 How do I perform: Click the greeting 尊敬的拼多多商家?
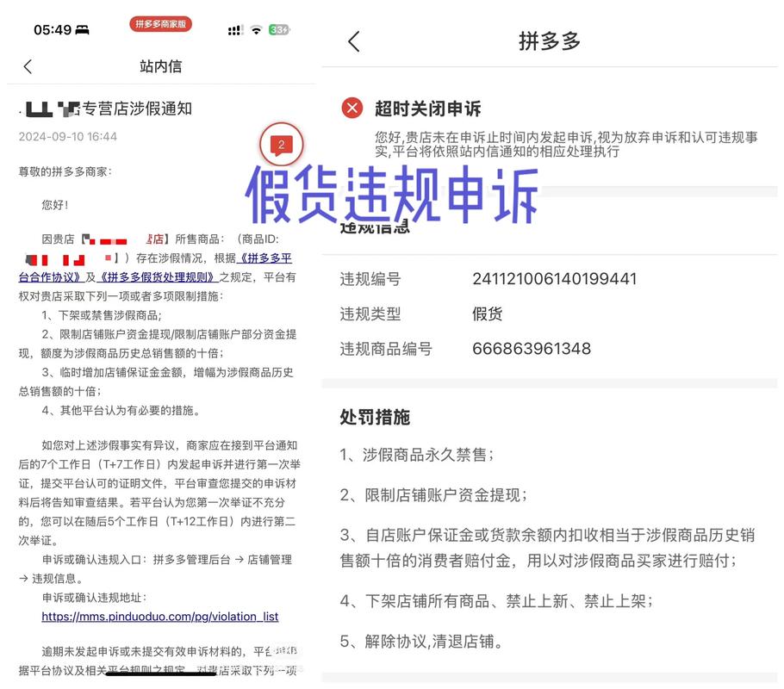[x=65, y=172]
